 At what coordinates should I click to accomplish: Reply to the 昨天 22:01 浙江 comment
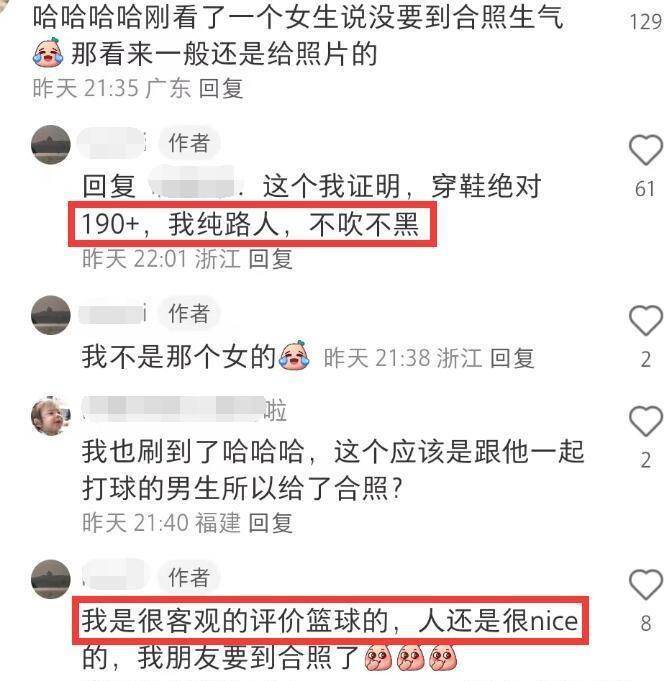pos(270,259)
